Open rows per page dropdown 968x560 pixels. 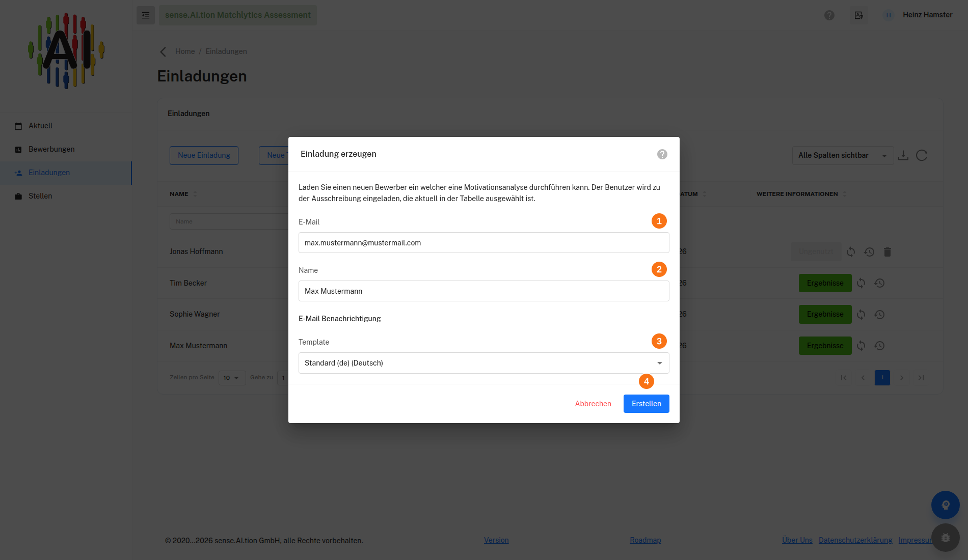coord(232,378)
